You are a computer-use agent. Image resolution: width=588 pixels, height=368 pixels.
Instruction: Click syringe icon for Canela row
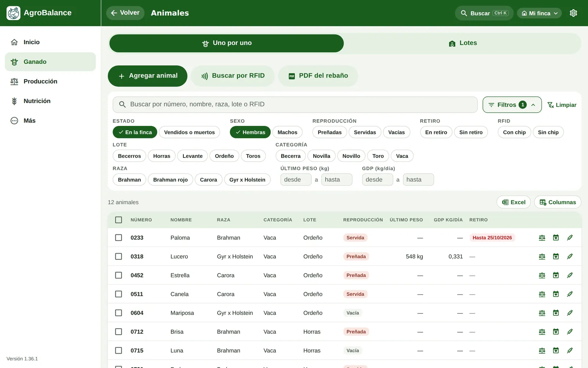click(x=570, y=294)
